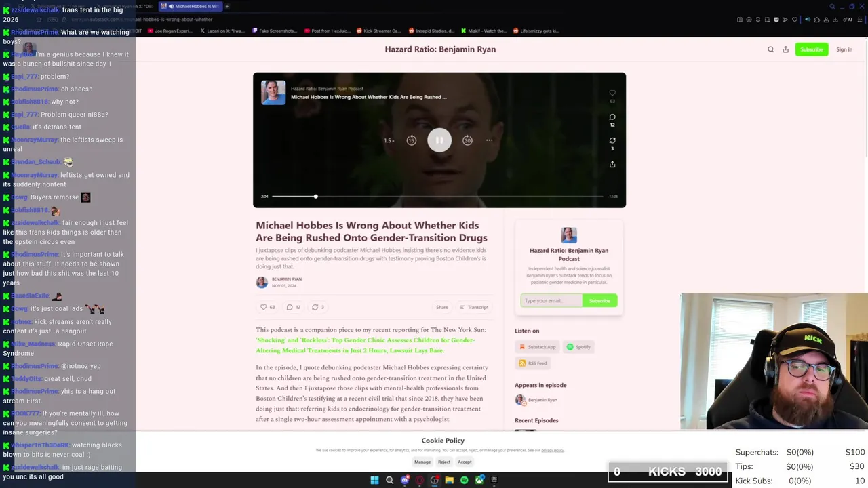Open the 'Lacari on X' bookmark
Screen dimensions: 868x488
pos(222,30)
